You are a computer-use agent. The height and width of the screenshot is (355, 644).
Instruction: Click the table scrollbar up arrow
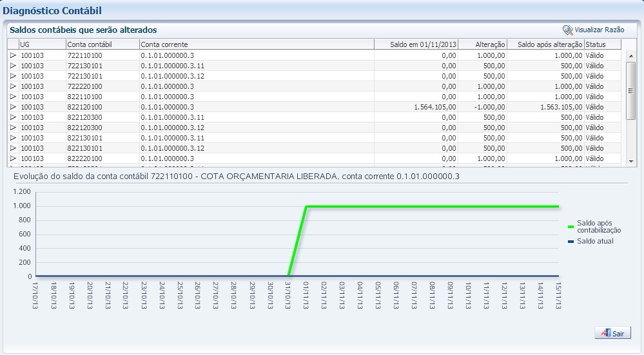pos(631,55)
